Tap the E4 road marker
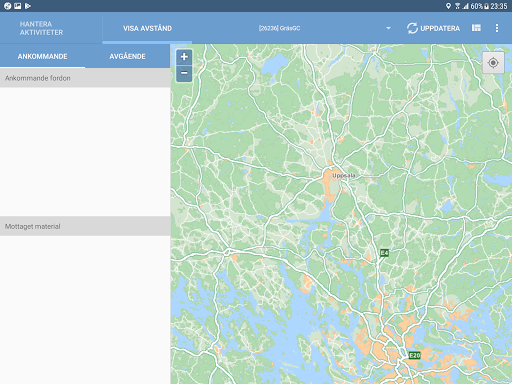The height and width of the screenshot is (384, 512). [384, 253]
